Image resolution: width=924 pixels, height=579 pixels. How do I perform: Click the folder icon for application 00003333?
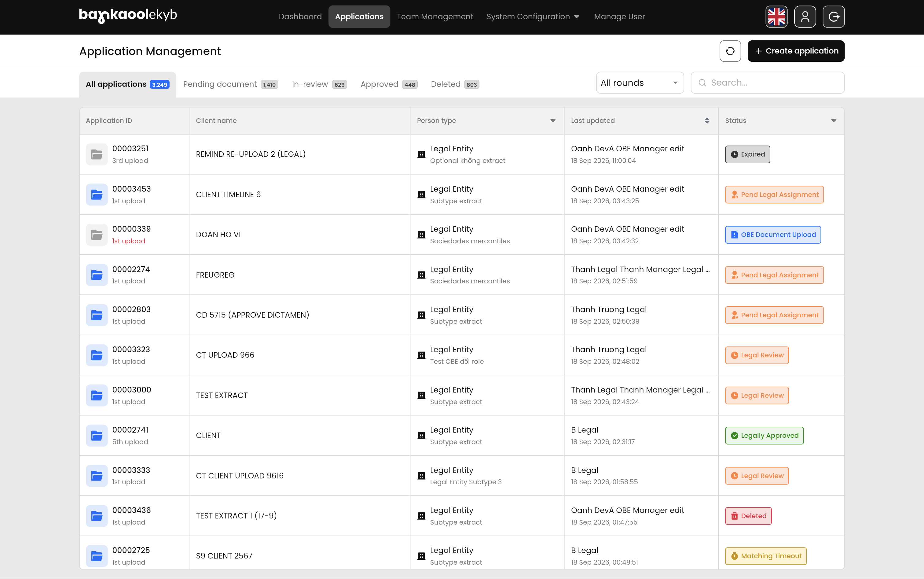coord(97,476)
